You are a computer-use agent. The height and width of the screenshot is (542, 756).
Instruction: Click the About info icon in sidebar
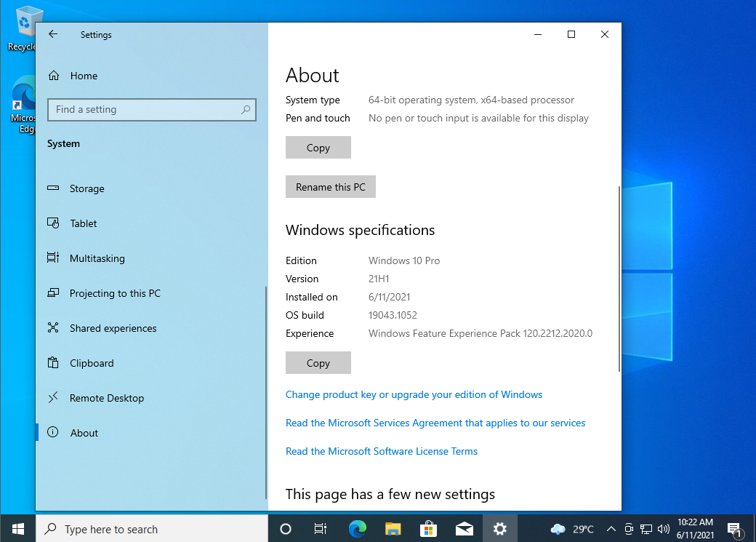pos(53,432)
